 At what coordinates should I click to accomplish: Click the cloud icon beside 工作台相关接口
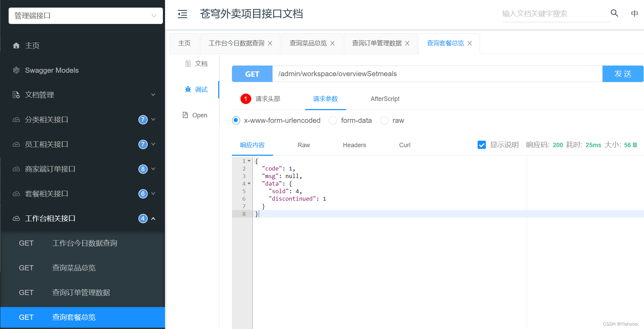click(16, 219)
